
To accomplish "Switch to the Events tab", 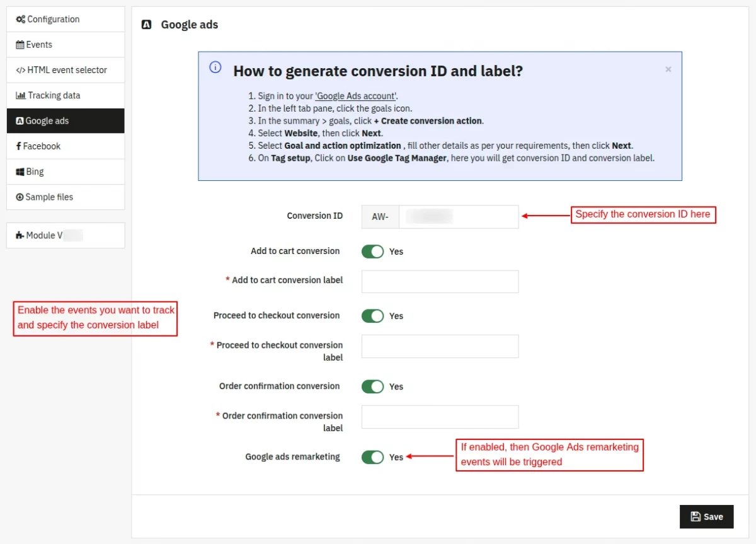I will [x=66, y=45].
